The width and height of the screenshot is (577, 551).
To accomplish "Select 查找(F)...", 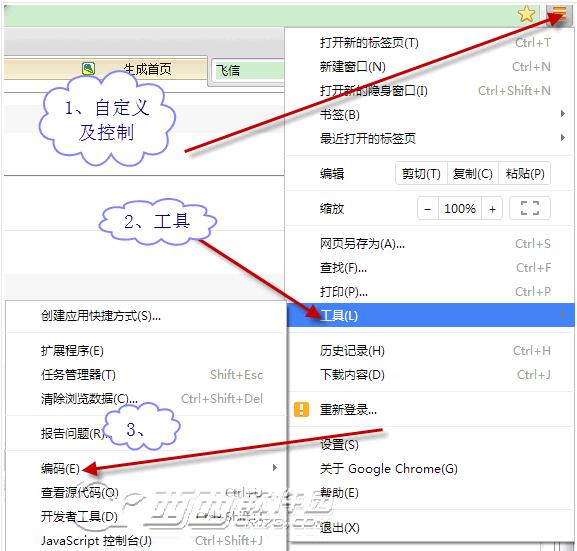I will point(430,268).
